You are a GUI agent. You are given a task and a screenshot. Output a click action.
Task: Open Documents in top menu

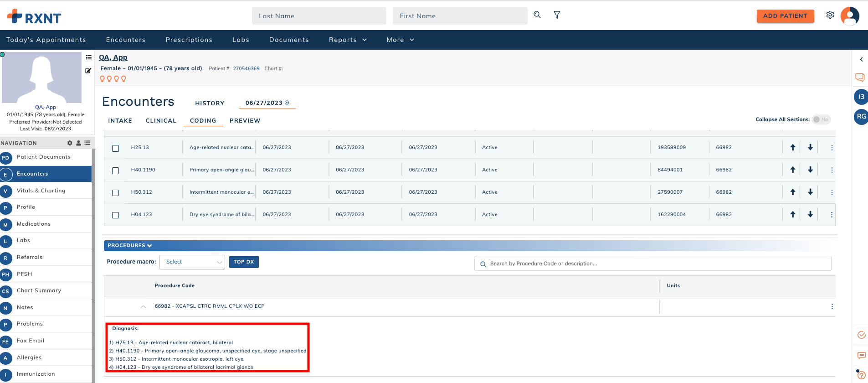click(x=289, y=40)
